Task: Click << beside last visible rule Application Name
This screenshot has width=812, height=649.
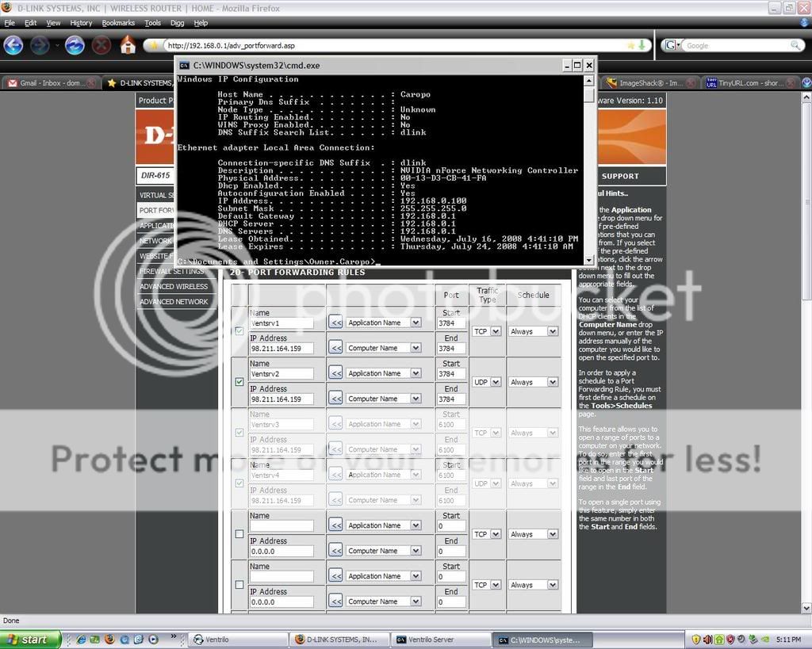Action: [x=335, y=576]
